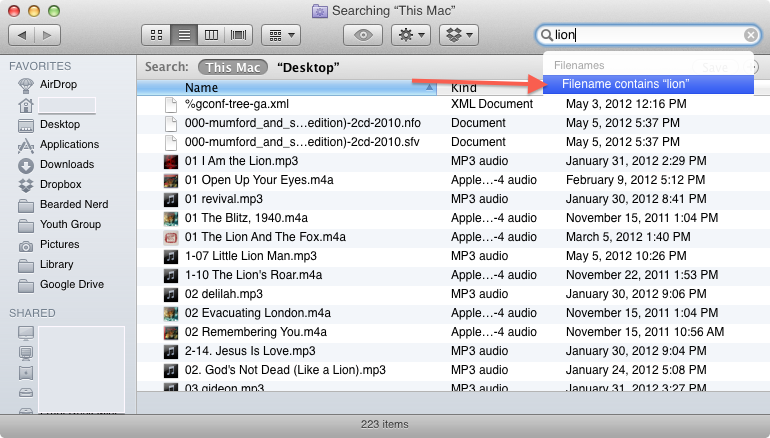Click album art of The Lion And The Fox
The height and width of the screenshot is (438, 770).
pos(170,238)
